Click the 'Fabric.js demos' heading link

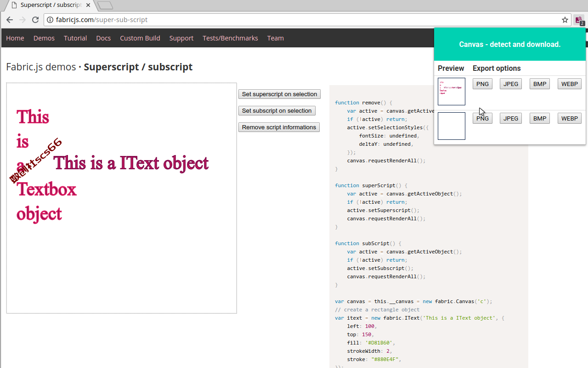41,67
